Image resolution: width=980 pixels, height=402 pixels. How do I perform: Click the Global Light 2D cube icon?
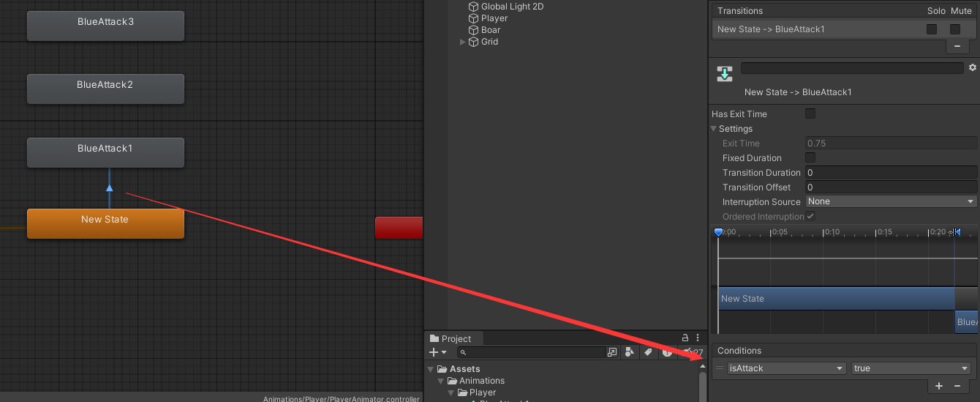point(473,7)
